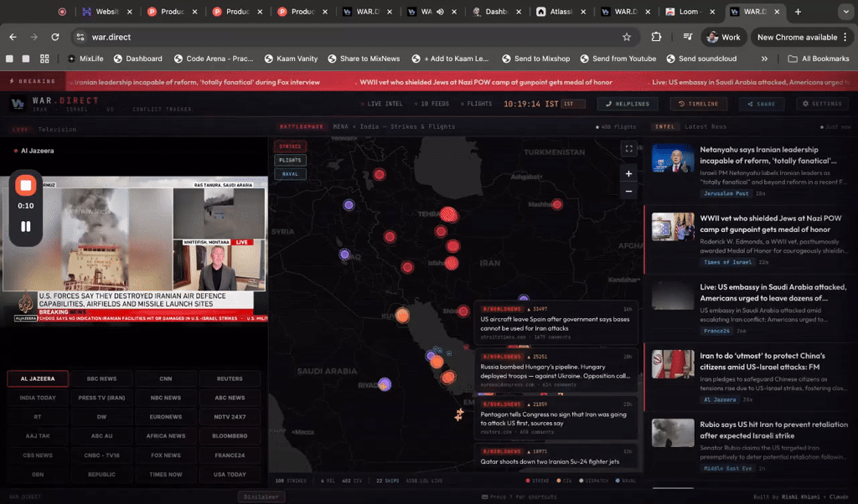Pause the Loom recording

26,226
